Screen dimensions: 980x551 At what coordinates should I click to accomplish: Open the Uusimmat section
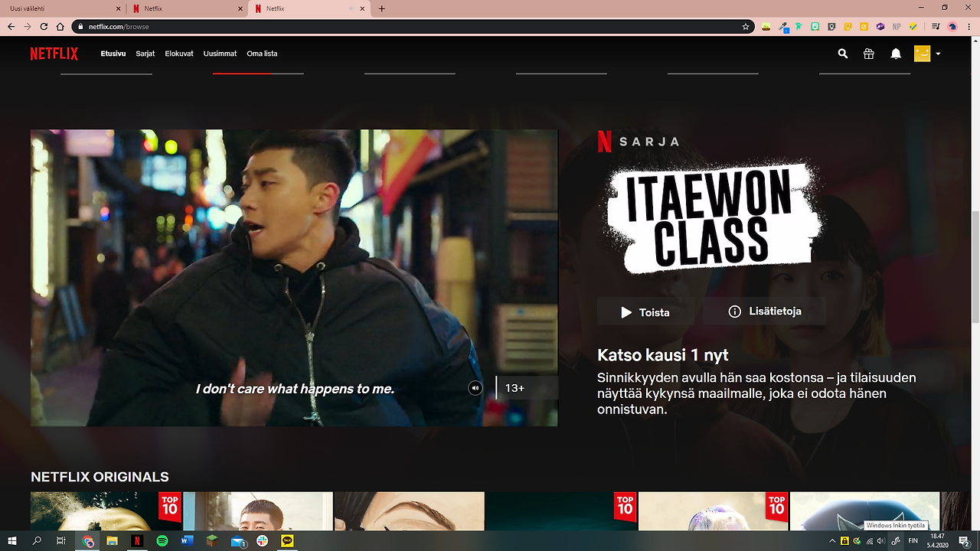pos(220,54)
